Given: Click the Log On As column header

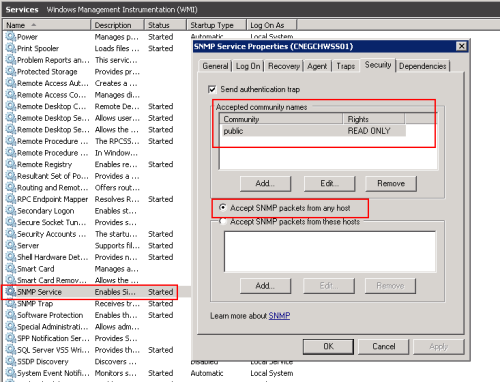Looking at the screenshot, I should (x=271, y=25).
